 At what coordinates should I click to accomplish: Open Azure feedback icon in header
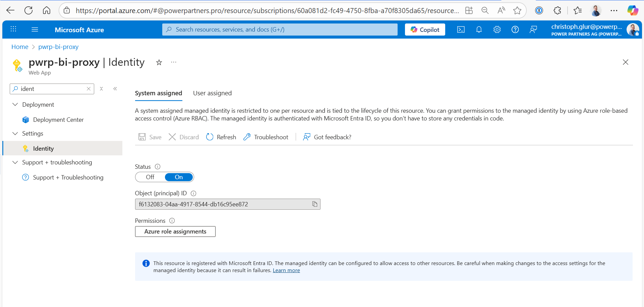[533, 30]
